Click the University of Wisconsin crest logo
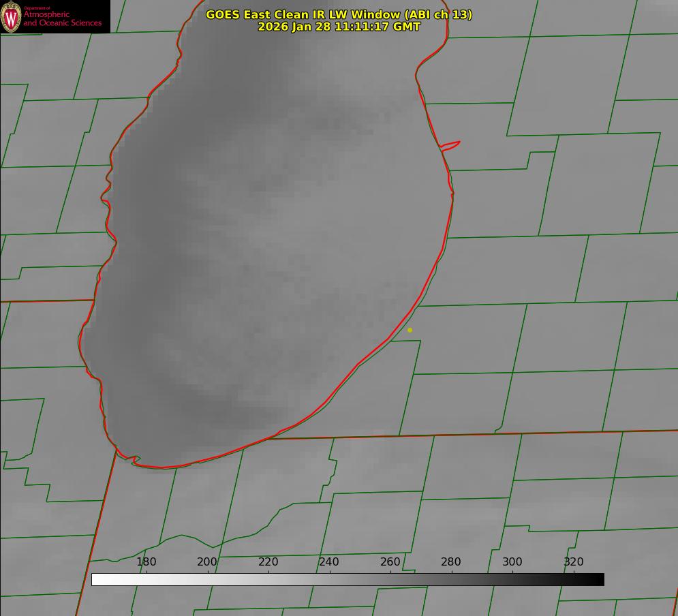This screenshot has width=678, height=616. pyautogui.click(x=11, y=16)
